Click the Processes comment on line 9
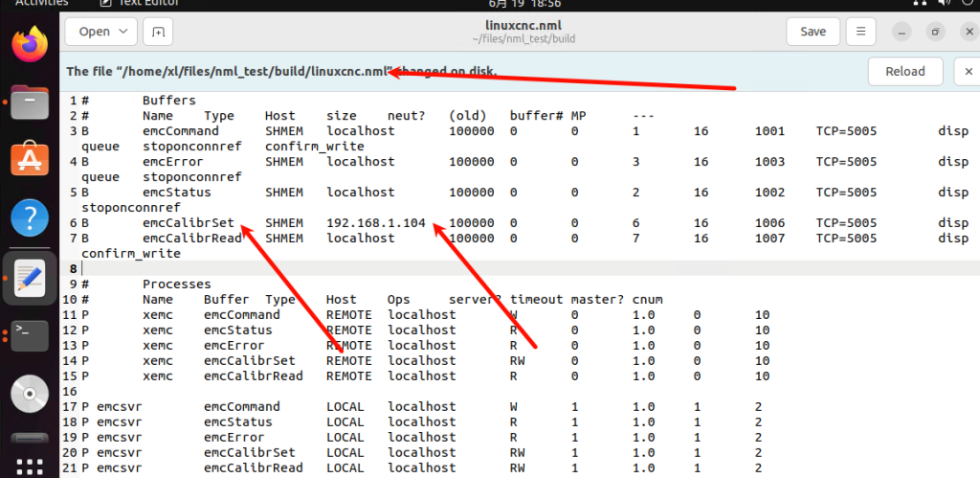This screenshot has height=478, width=980. pyautogui.click(x=177, y=285)
